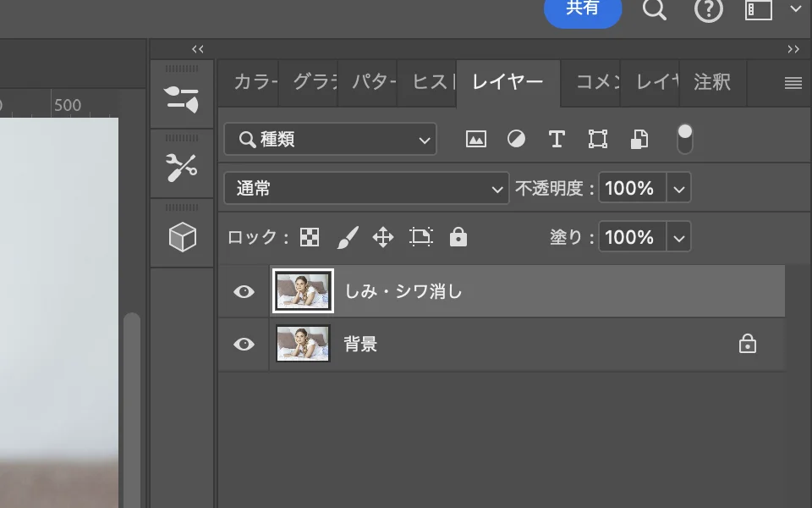The image size is (812, 508).
Task: Toggle the layer filtering switch
Action: click(x=685, y=139)
